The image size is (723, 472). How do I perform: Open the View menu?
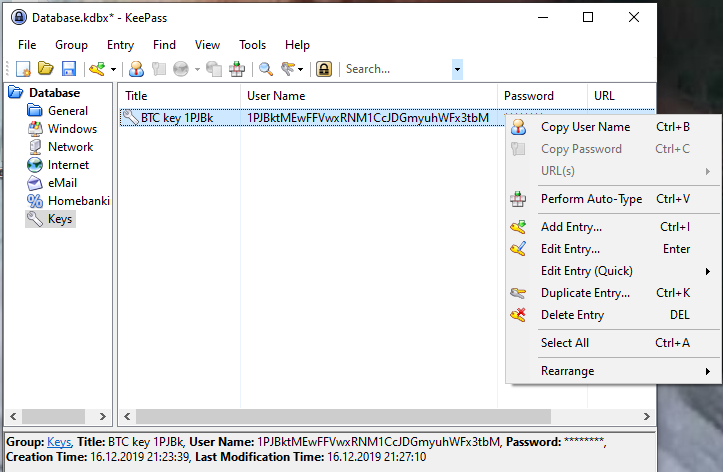click(x=207, y=45)
